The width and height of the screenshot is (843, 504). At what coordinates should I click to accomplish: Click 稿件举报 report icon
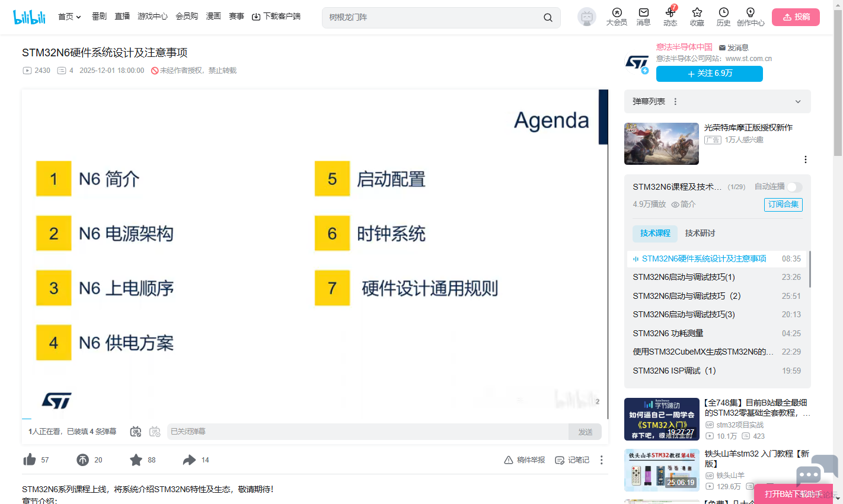coord(508,460)
